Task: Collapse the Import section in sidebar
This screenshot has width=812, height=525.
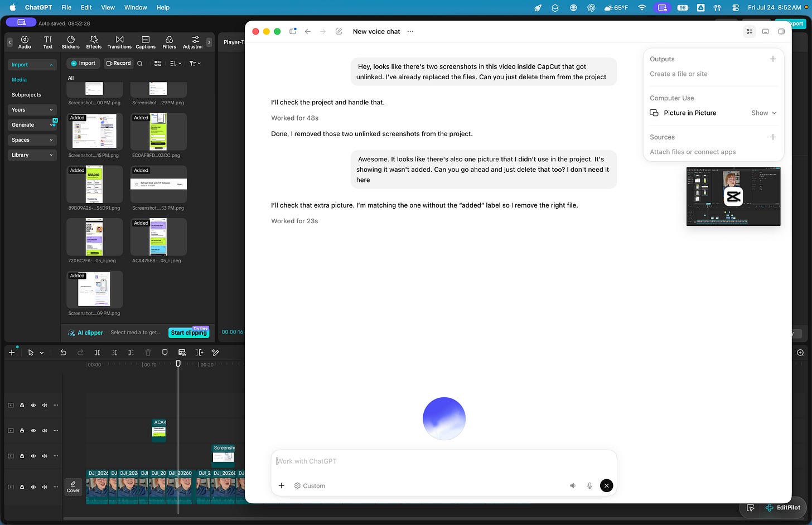Action: click(x=32, y=65)
